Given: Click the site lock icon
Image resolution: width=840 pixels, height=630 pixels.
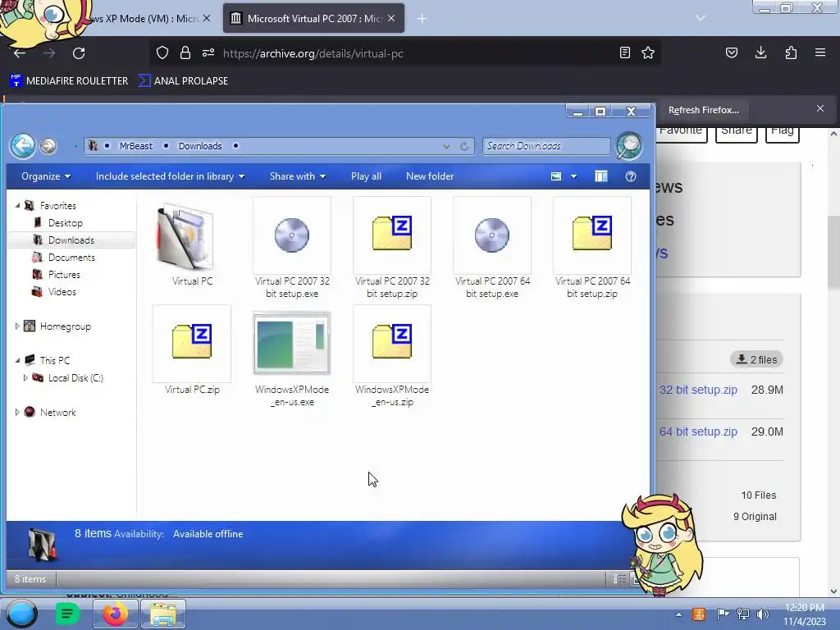Looking at the screenshot, I should (185, 52).
